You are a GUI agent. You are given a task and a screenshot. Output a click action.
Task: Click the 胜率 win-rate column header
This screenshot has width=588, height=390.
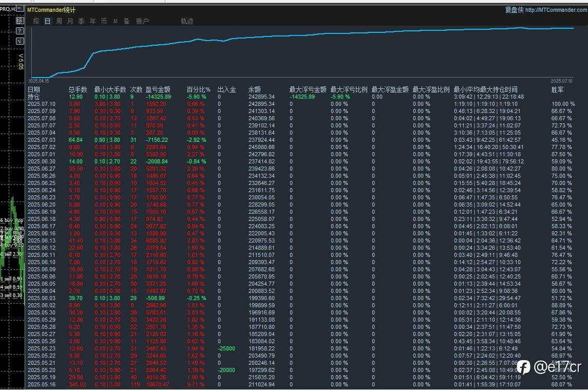557,89
